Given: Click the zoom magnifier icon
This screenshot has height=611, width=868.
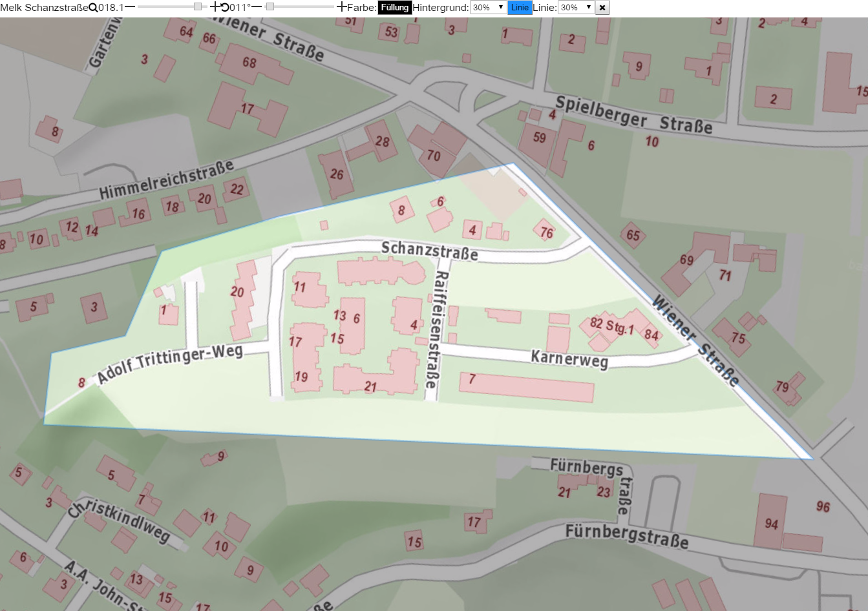Looking at the screenshot, I should 93,8.
